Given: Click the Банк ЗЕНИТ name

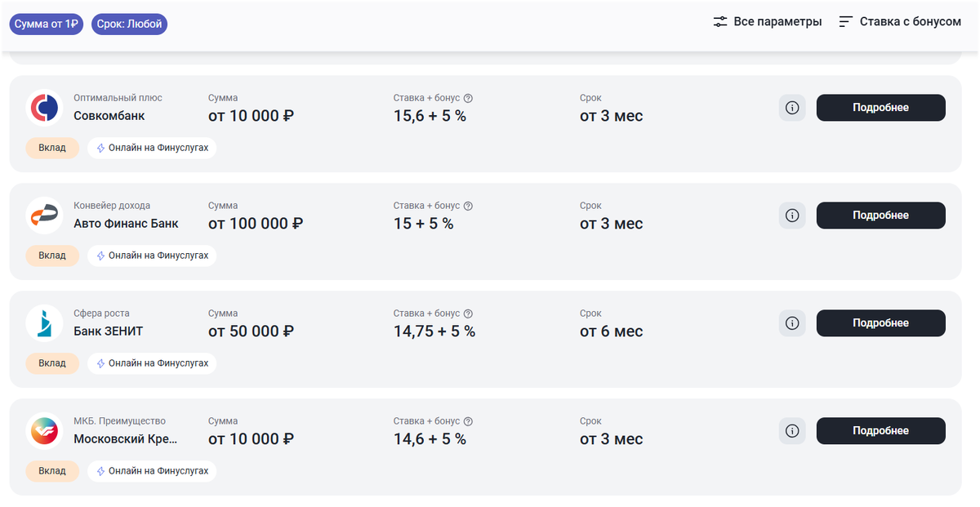Looking at the screenshot, I should tap(109, 331).
